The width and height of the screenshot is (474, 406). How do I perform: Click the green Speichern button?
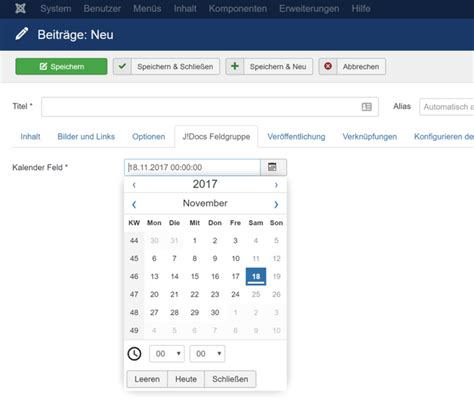61,66
